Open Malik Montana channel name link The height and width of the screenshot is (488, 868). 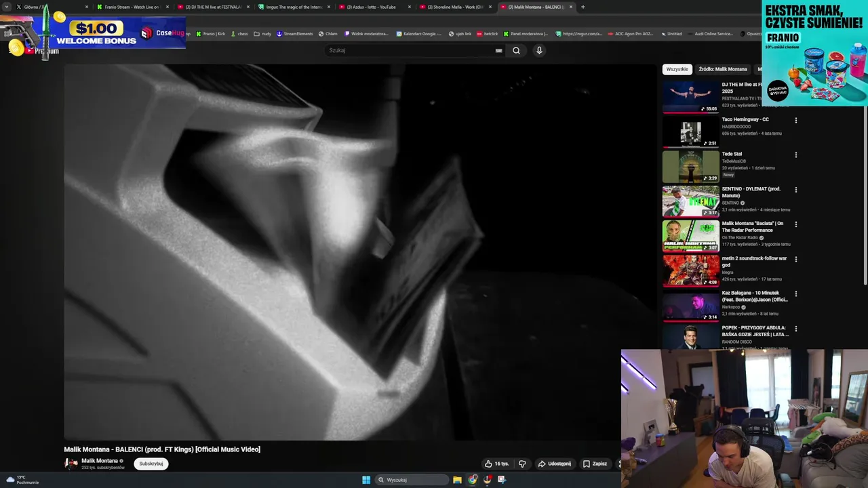100,461
